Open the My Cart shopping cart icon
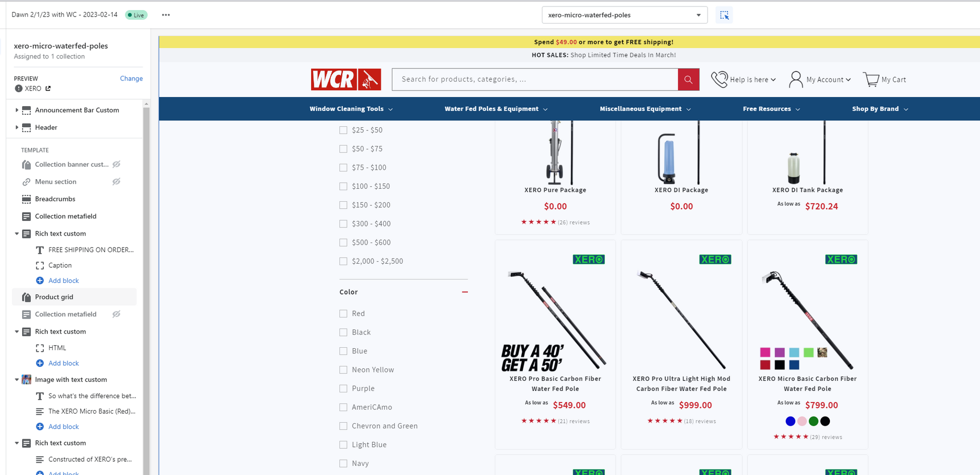This screenshot has width=980, height=475. pos(871,80)
